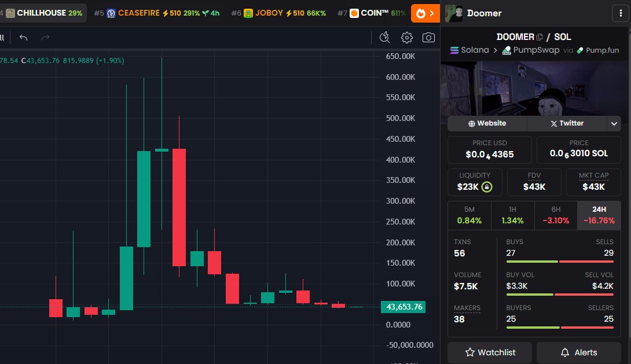Select the 5M timeframe stats
Screen dimensions: 631x364
click(x=469, y=215)
